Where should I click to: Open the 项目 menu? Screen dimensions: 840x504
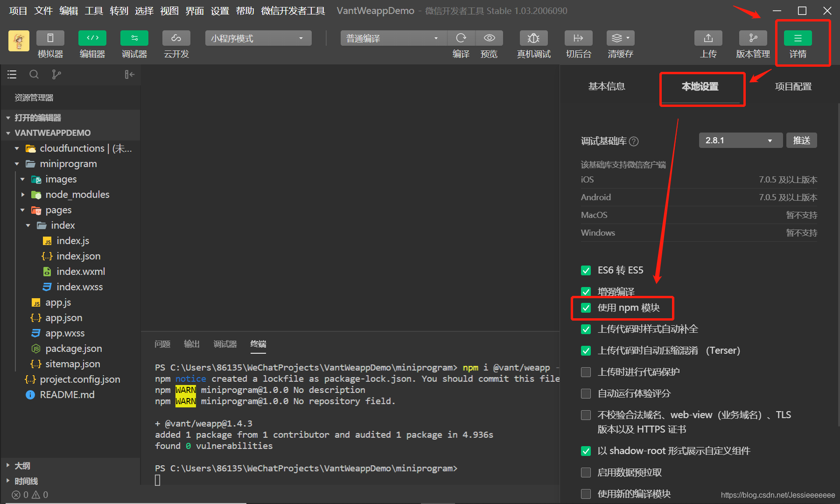point(18,11)
